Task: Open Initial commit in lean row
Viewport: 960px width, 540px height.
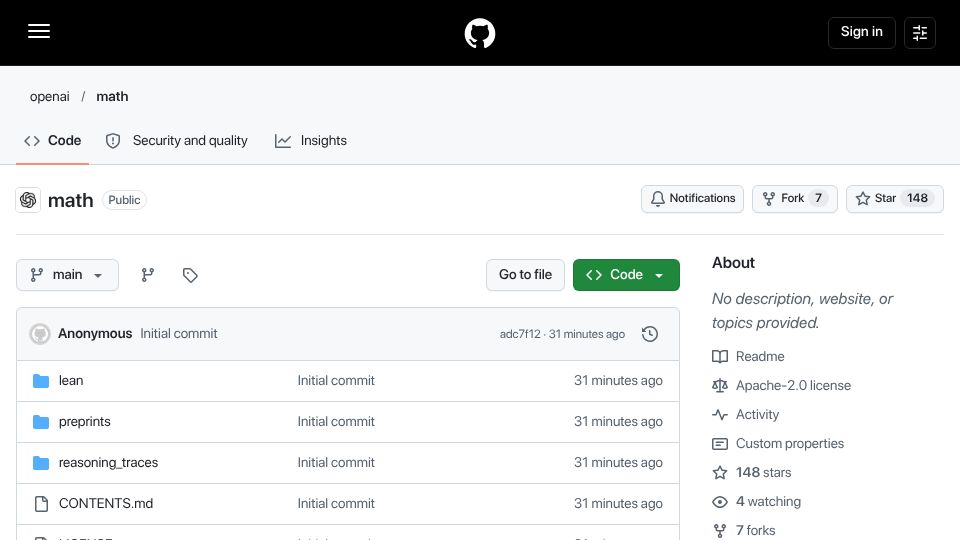Action: coord(336,381)
